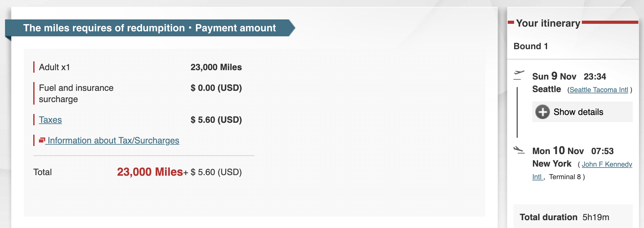Open the Taxes breakdown link
The width and height of the screenshot is (644, 228).
[50, 120]
